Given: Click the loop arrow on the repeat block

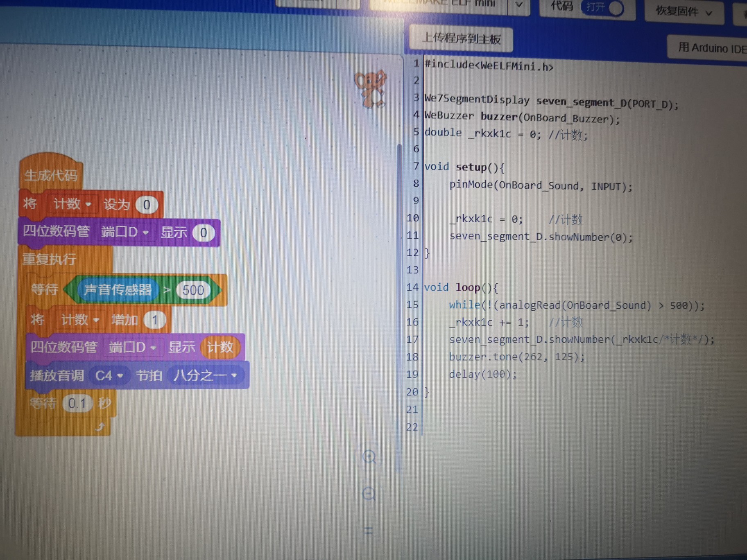Looking at the screenshot, I should click(x=100, y=427).
